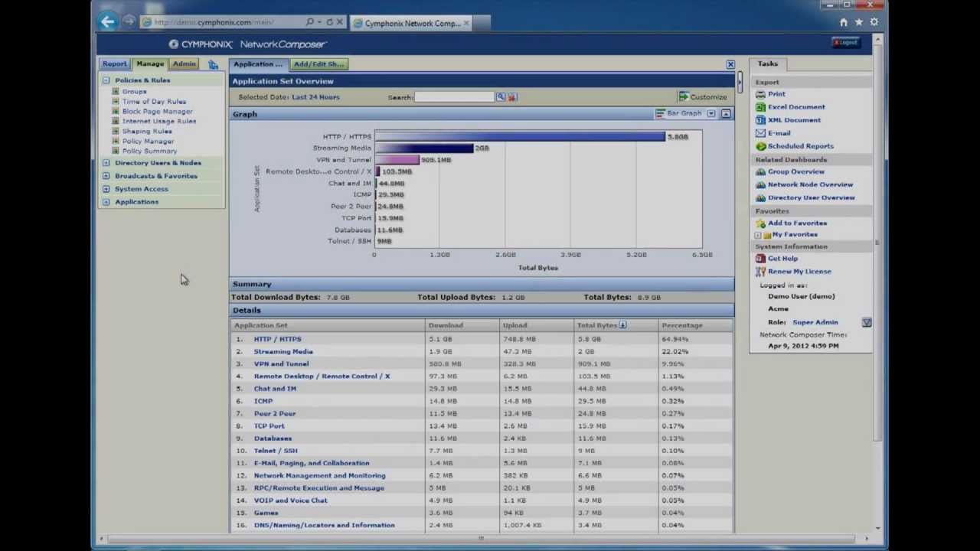Click the Shaping Rules icon
Screen dimensions: 980x551
coord(116,131)
